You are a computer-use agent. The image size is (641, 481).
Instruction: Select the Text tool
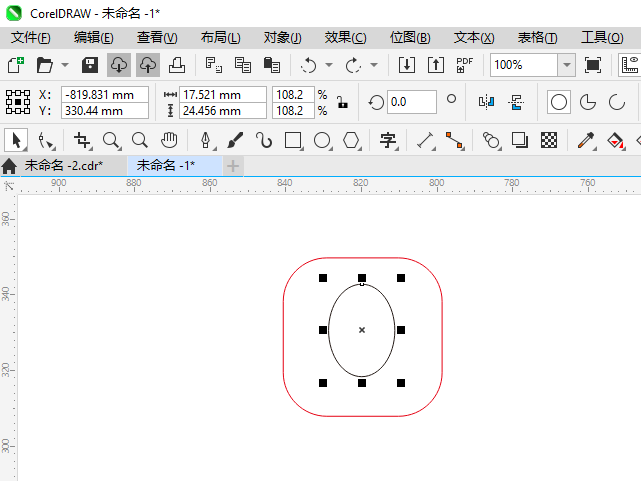[388, 140]
